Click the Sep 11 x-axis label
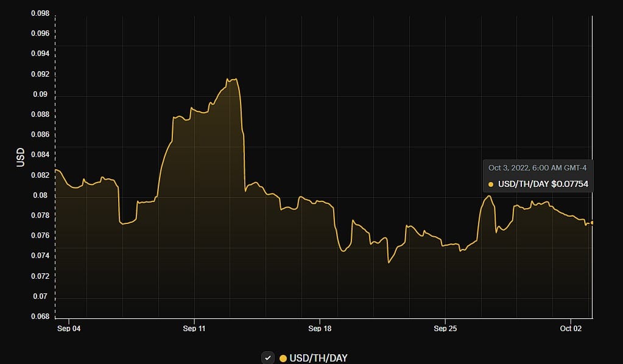This screenshot has height=364, width=623. pos(194,328)
